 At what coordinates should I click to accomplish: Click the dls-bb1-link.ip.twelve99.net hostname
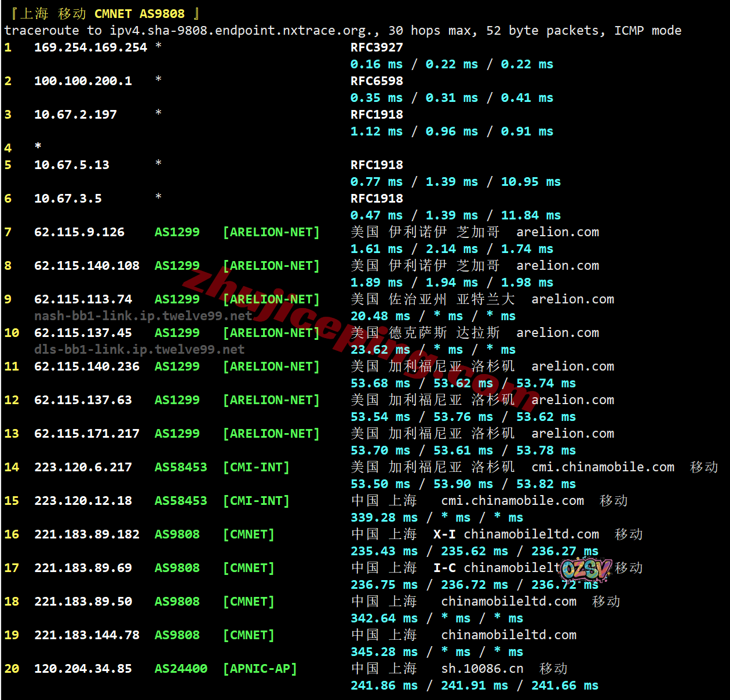139,350
